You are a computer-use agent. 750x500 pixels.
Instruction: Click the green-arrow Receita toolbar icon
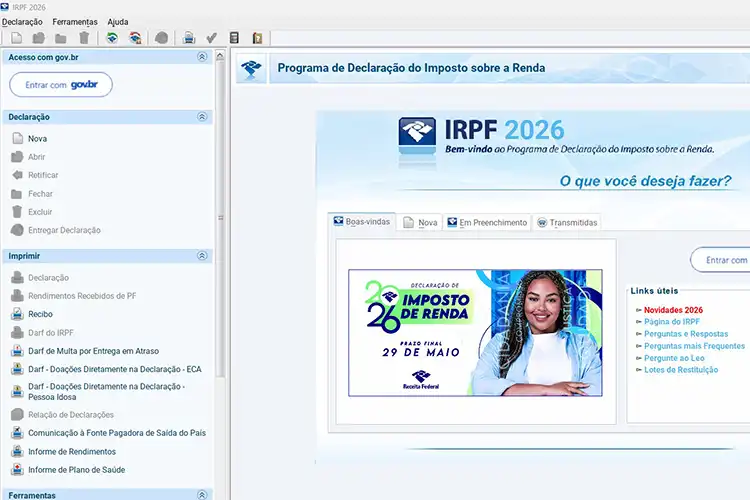(112, 38)
